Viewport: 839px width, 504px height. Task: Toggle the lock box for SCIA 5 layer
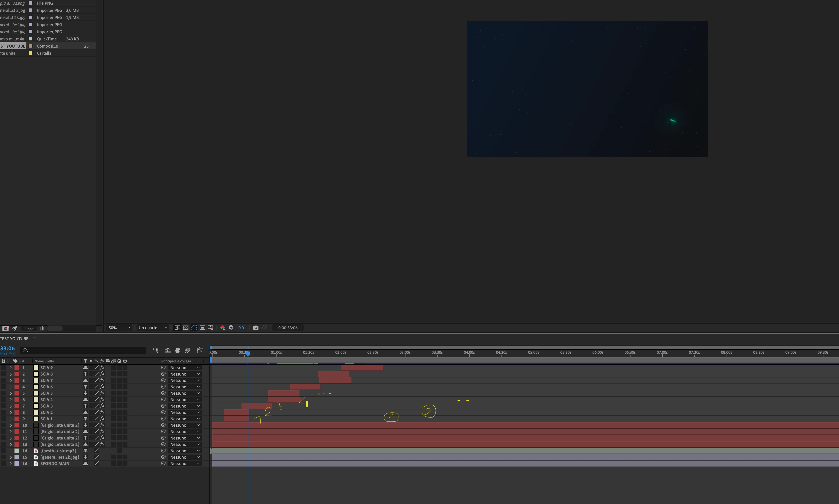pos(3,393)
